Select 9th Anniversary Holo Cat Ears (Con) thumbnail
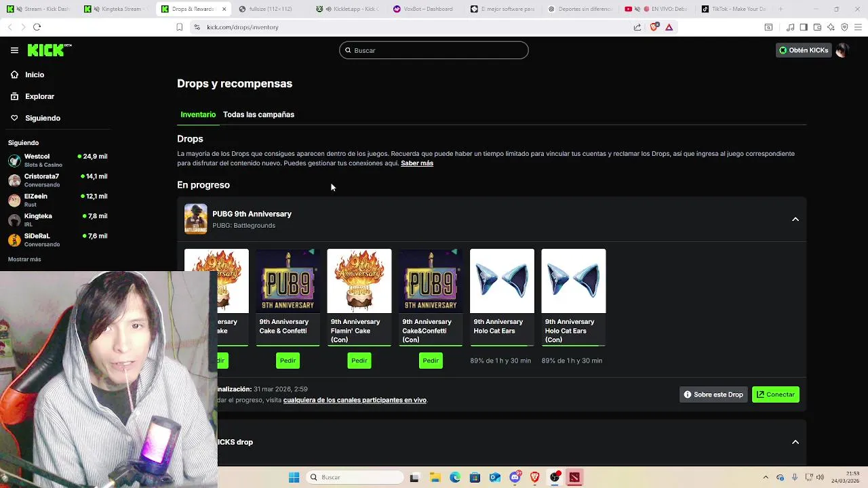Viewport: 868px width, 488px height. point(574,281)
